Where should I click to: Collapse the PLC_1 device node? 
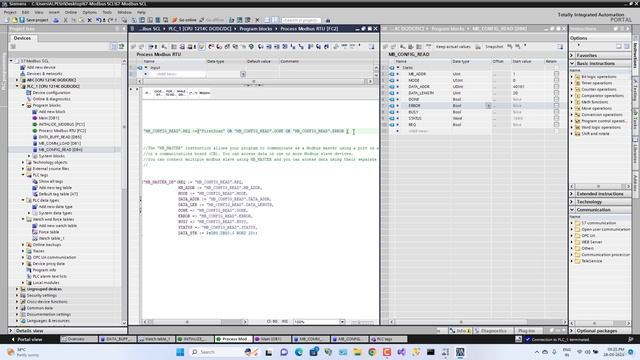[17, 87]
